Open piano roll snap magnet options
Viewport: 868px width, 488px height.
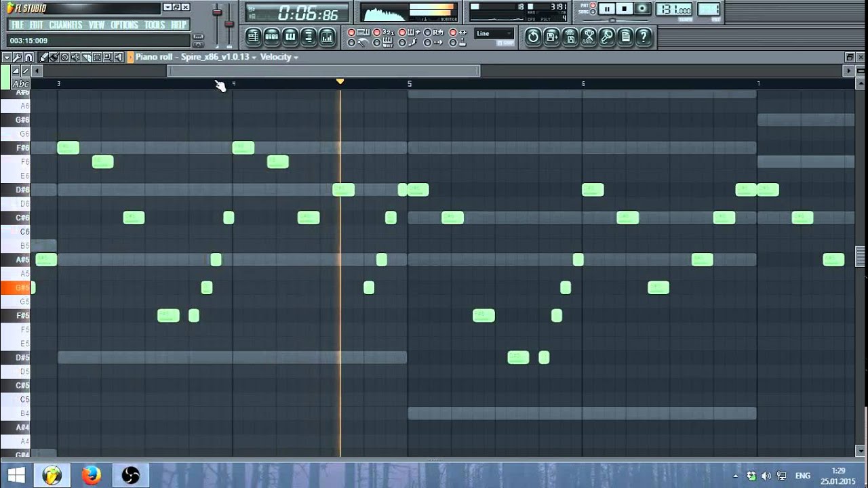28,58
